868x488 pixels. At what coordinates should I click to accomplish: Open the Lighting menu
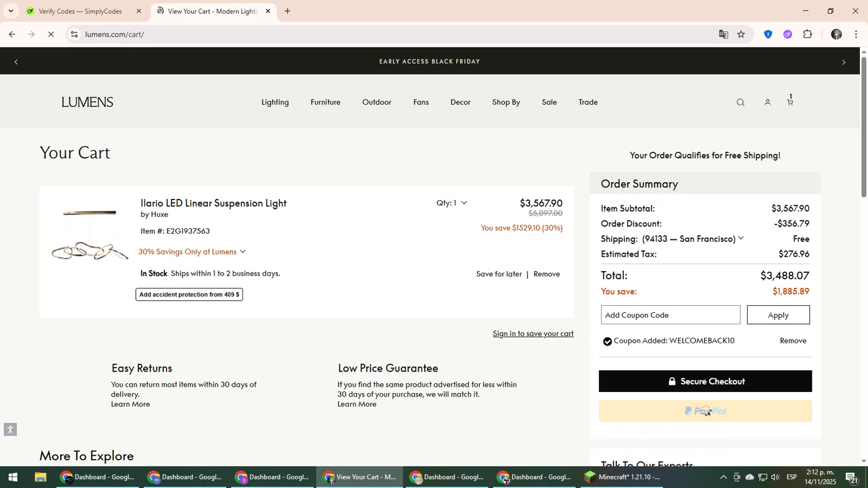(275, 102)
